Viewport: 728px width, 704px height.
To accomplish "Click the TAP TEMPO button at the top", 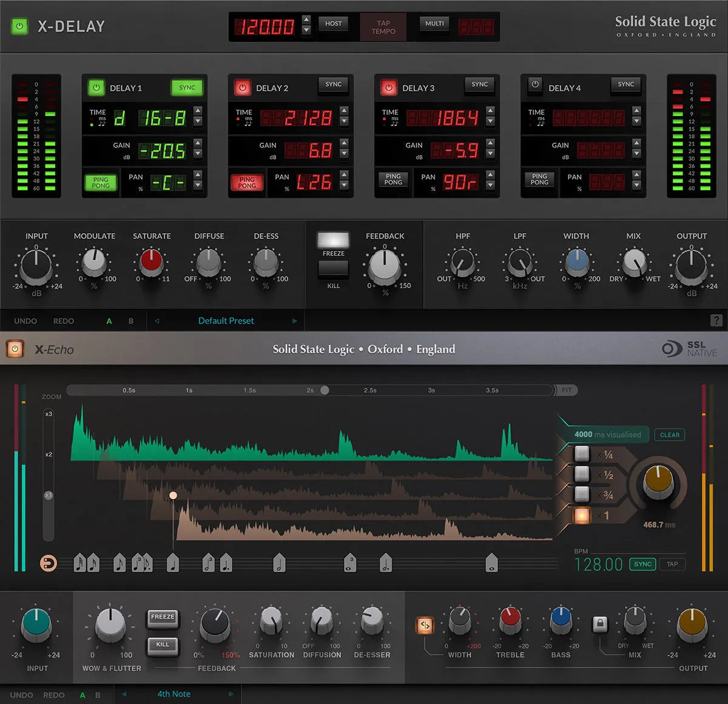I will (x=383, y=27).
